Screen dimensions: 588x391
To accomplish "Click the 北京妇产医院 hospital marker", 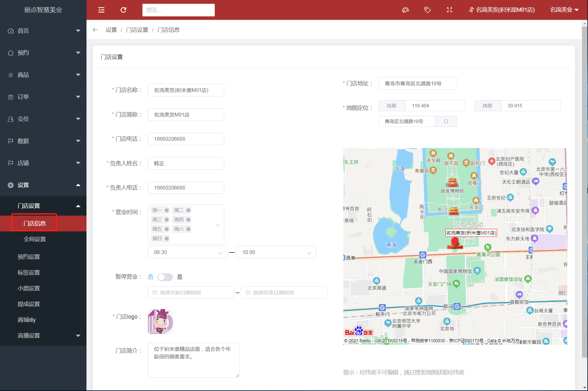I will point(491,161).
